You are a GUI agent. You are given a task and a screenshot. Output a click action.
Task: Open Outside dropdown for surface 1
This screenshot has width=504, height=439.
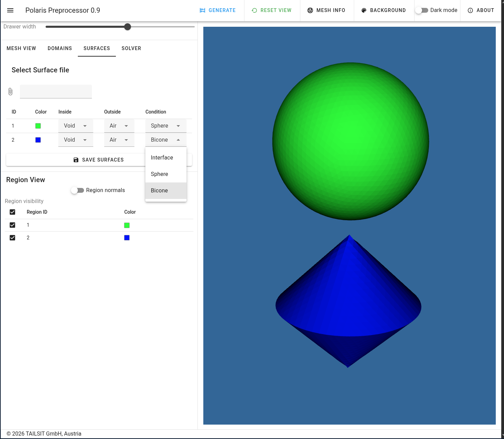(x=119, y=126)
